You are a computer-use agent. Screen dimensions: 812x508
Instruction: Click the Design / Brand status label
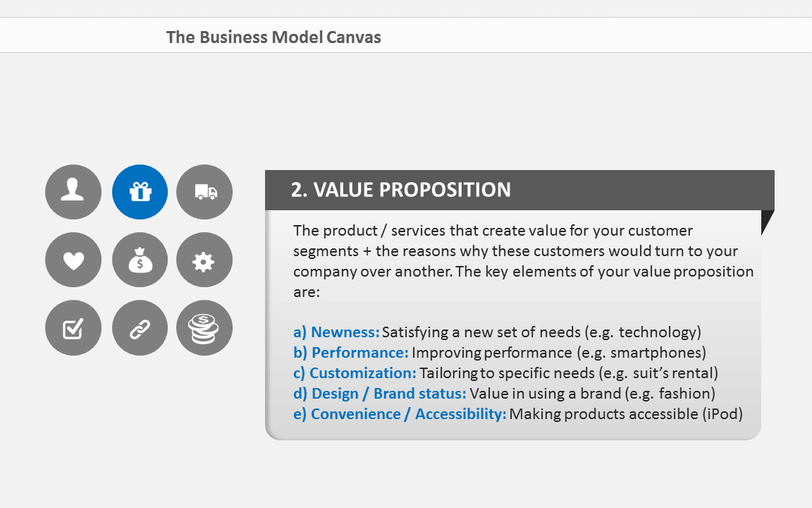(x=380, y=394)
